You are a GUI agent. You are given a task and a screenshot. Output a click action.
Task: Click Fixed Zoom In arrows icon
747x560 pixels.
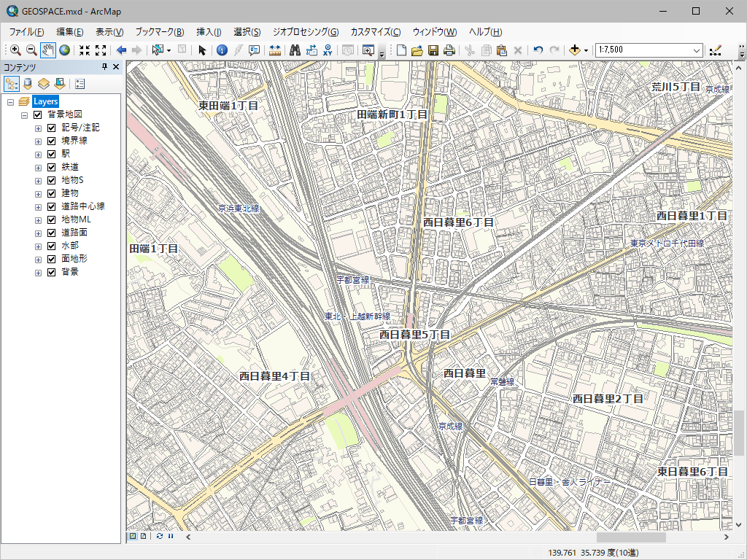[x=85, y=50]
